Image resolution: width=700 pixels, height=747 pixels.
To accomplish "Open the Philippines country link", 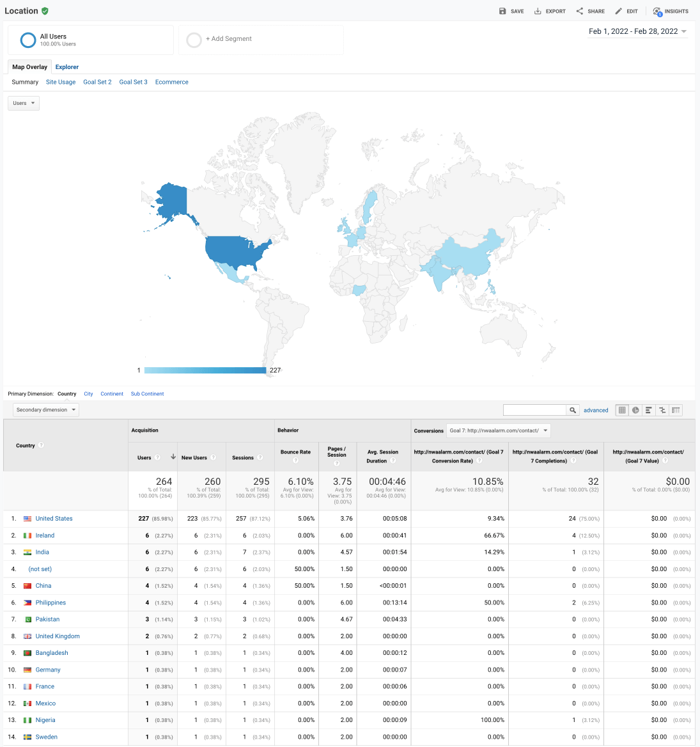I will click(x=51, y=602).
